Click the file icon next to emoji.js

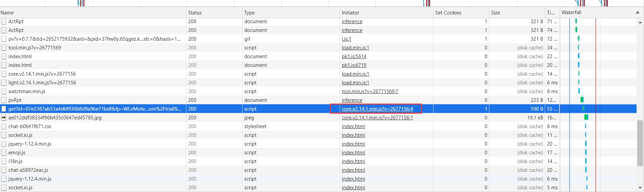(x=4, y=153)
